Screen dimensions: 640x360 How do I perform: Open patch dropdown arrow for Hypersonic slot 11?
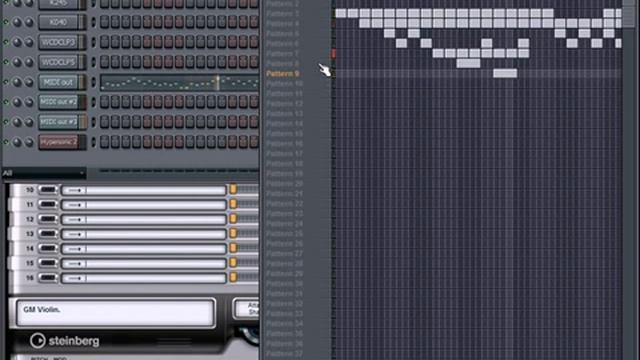pos(75,205)
